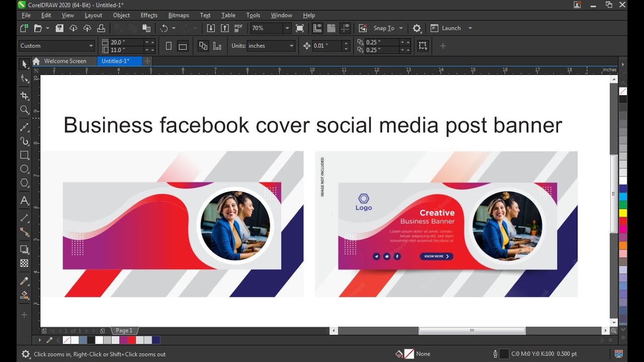This screenshot has height=362, width=644.
Task: Click the Save floppy disk icon
Action: [x=59, y=28]
